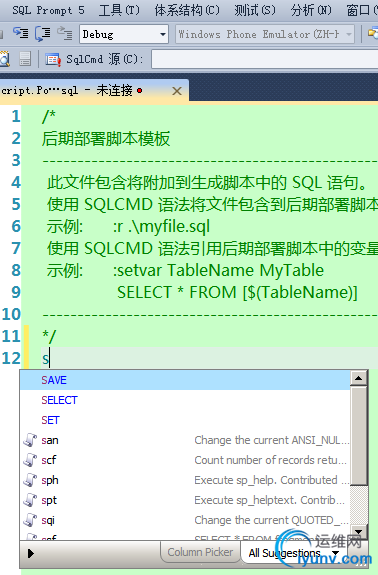Click the suggestion list scroll-down arrow

[359, 531]
